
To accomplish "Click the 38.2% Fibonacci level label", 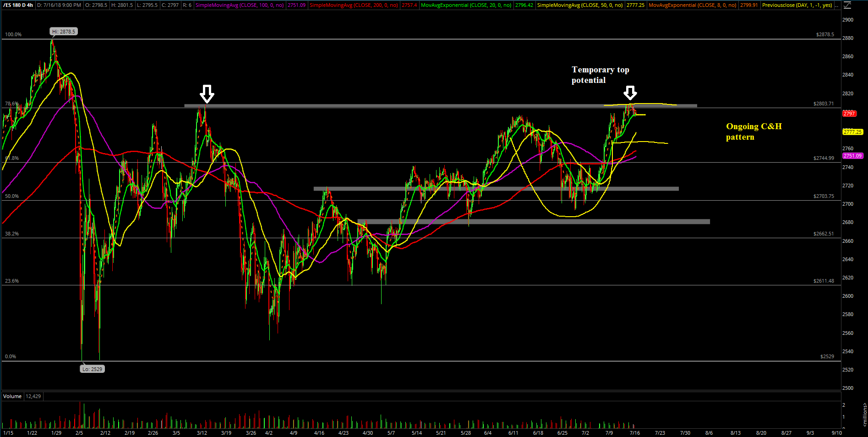I will coord(12,234).
